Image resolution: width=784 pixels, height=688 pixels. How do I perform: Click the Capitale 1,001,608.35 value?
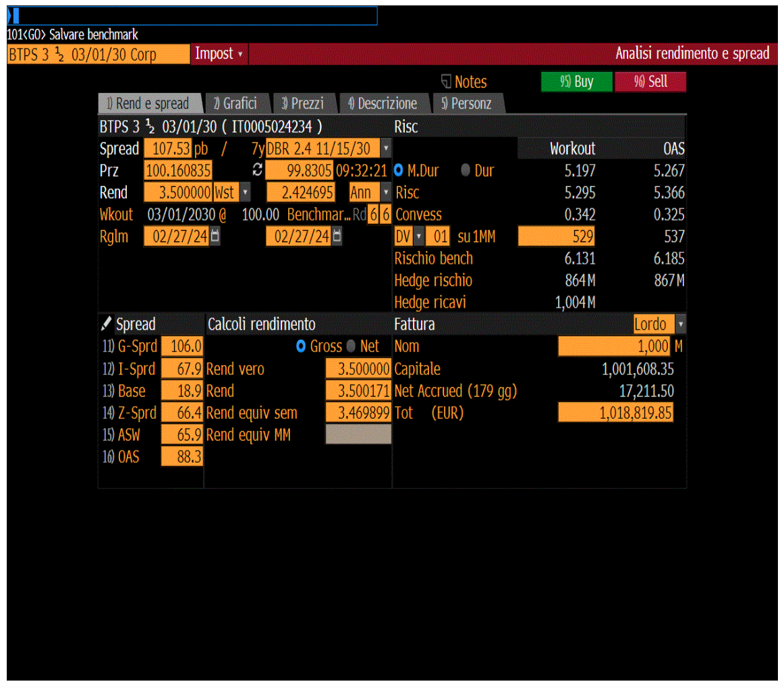pyautogui.click(x=638, y=369)
